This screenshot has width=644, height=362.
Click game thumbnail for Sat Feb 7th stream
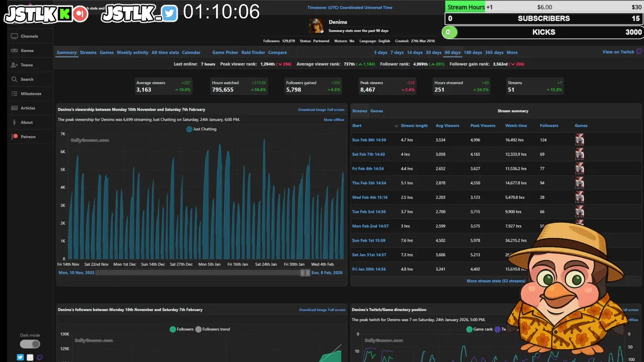tap(580, 154)
